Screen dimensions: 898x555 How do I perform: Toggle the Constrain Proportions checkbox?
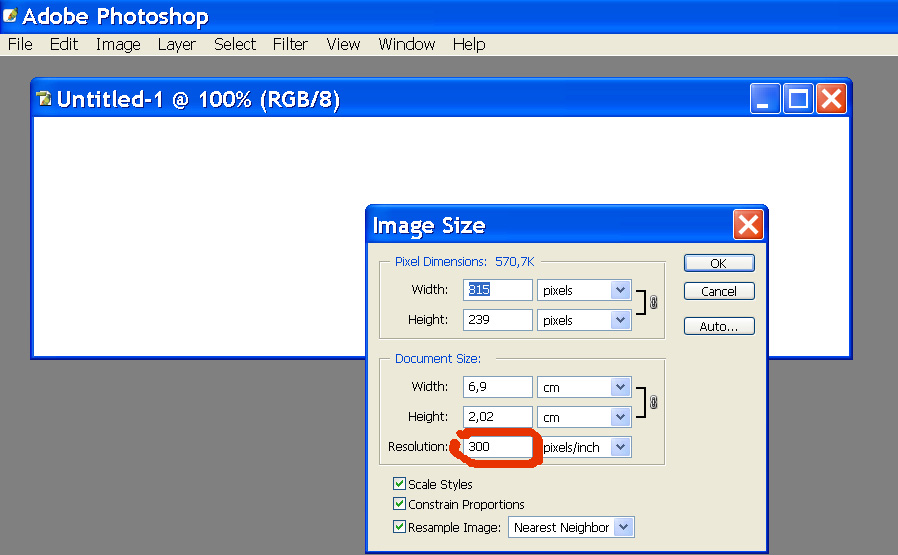pos(399,503)
